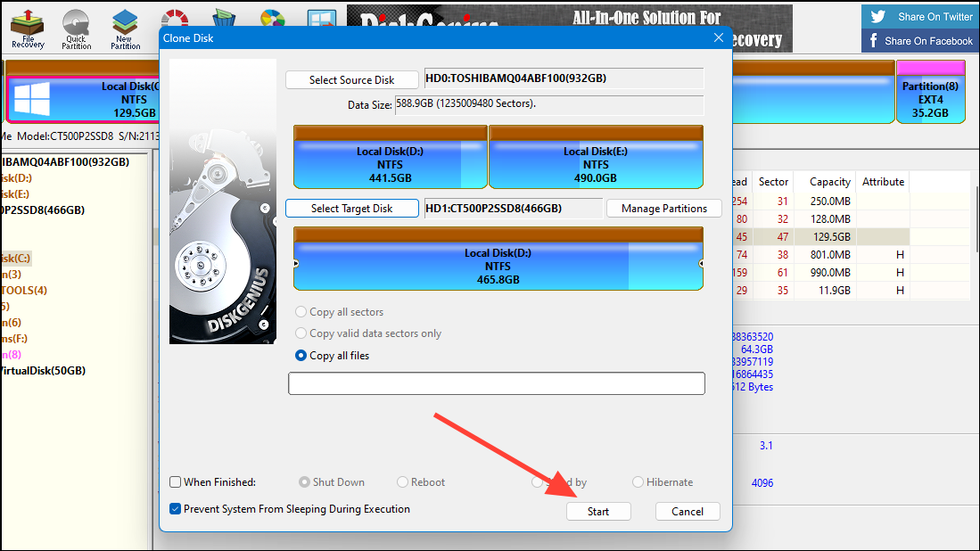Click the empty progress bar field
Viewport: 980px width, 551px height.
497,383
